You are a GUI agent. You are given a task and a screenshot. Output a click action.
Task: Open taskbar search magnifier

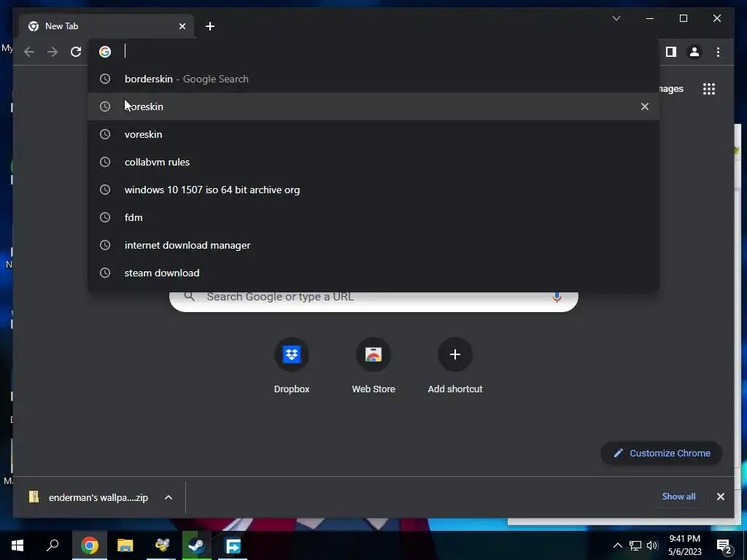pyautogui.click(x=53, y=545)
